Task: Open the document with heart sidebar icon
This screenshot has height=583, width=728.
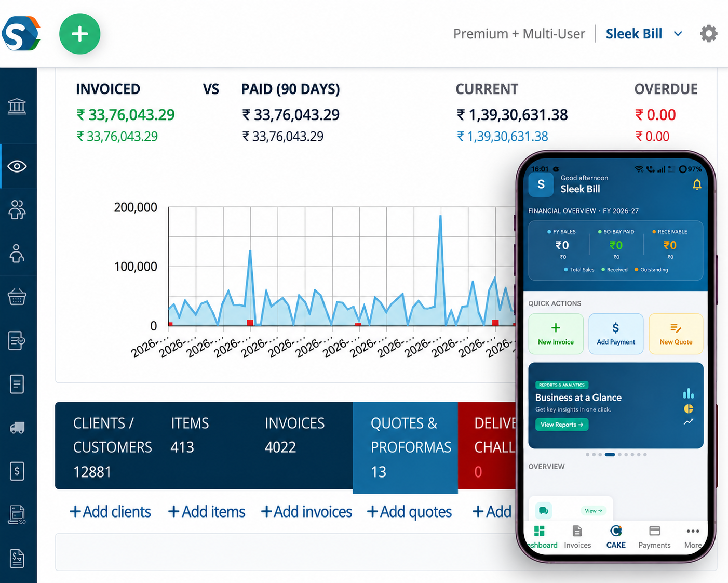Action: pyautogui.click(x=17, y=340)
